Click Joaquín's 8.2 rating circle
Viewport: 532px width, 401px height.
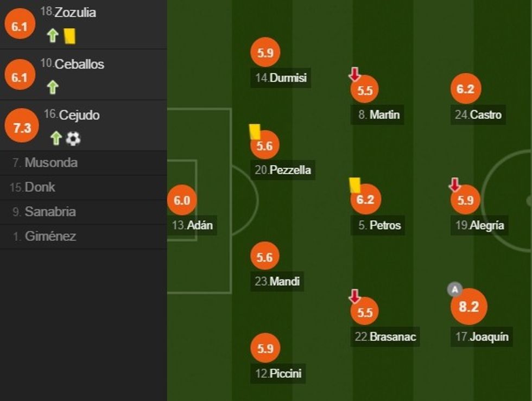coord(469,307)
